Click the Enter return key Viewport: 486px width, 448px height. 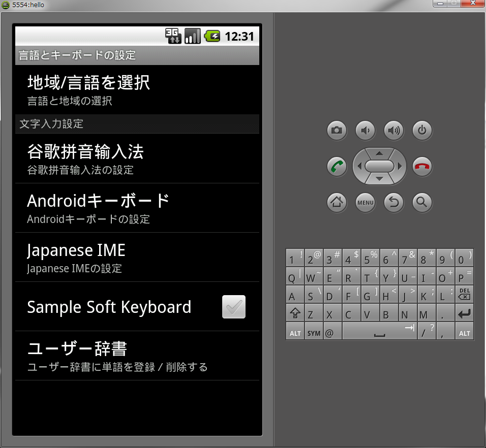(x=464, y=312)
